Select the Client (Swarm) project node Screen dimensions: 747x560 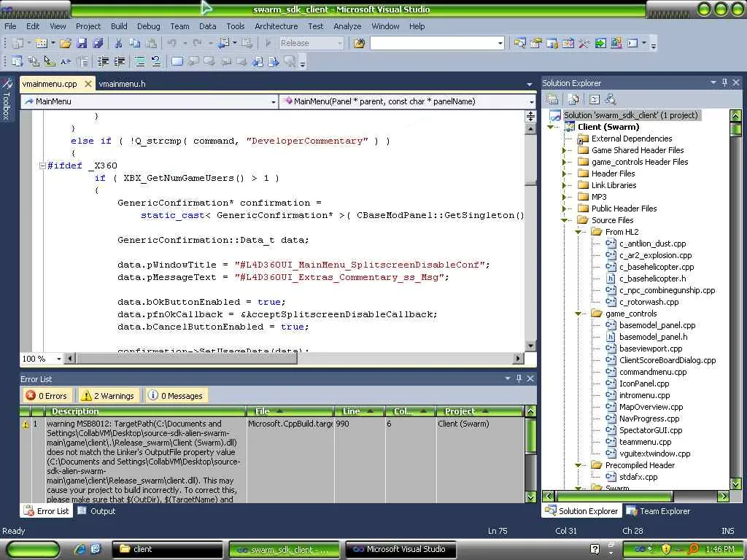[608, 127]
